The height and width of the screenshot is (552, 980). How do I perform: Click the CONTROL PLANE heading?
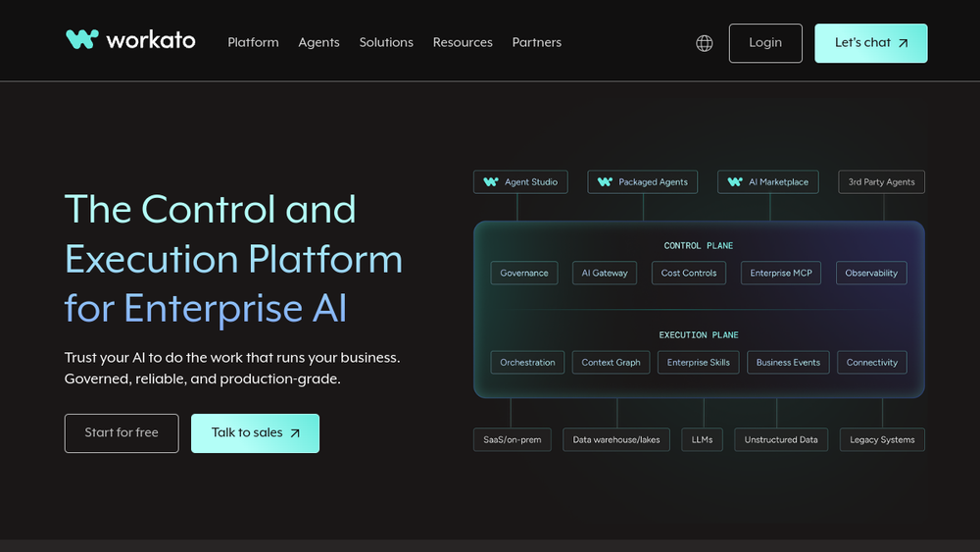coord(698,246)
